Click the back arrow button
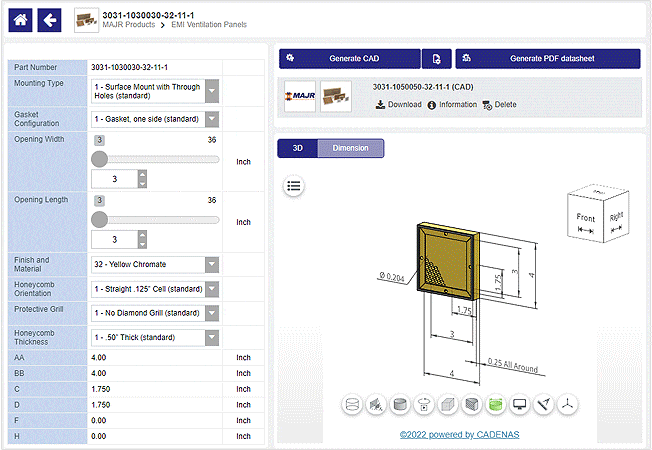This screenshot has height=450, width=652. coord(49,19)
